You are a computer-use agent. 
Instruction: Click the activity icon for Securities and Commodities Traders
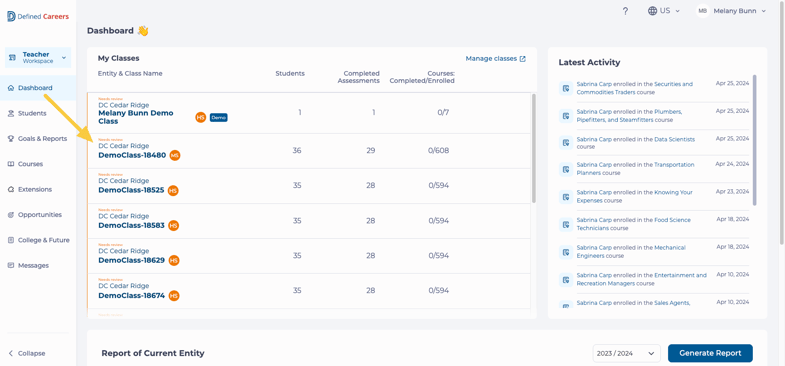(x=566, y=88)
